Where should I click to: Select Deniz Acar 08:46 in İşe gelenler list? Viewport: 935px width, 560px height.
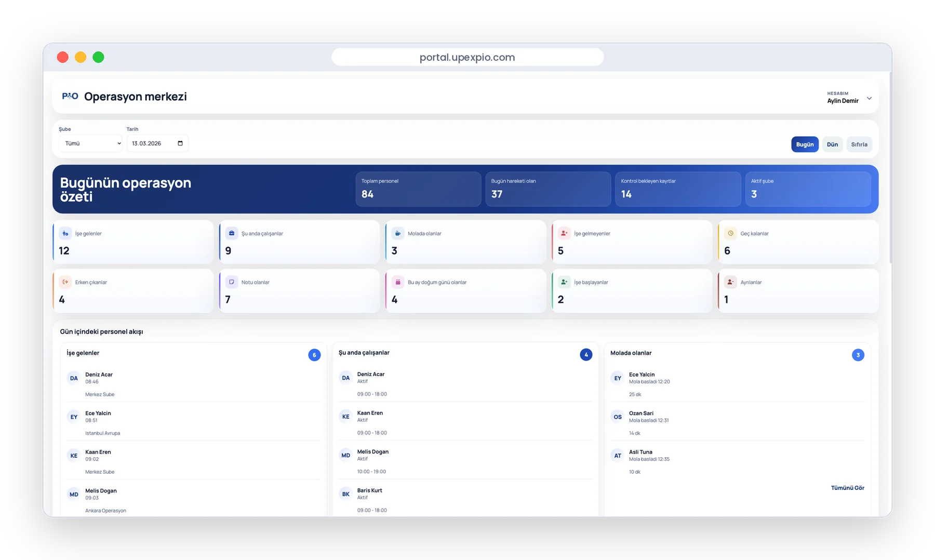tap(193, 384)
